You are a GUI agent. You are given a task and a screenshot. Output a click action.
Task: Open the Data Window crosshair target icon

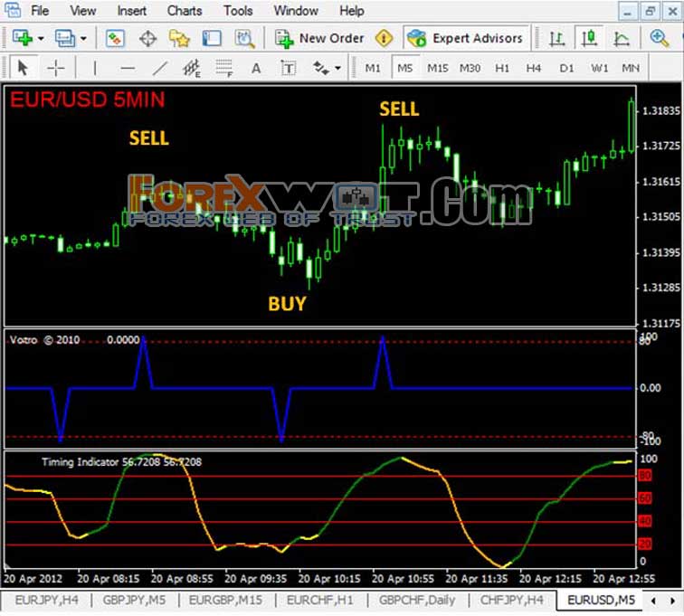pyautogui.click(x=147, y=38)
